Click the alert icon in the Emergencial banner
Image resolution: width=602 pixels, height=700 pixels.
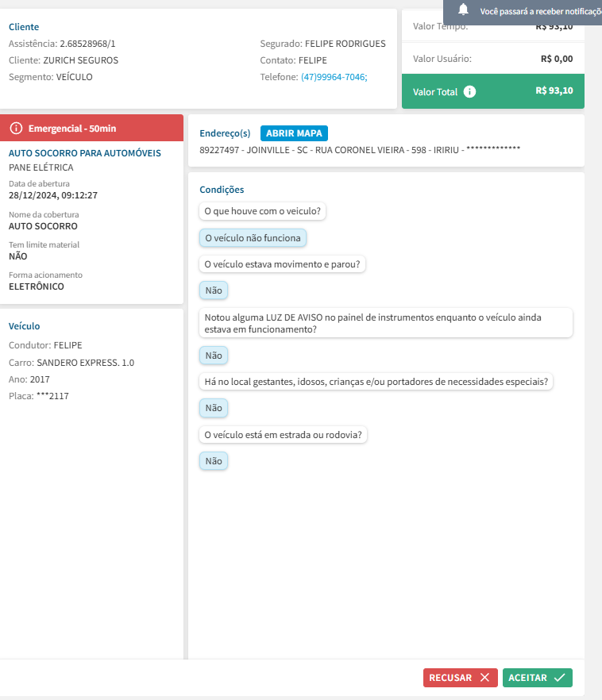(16, 128)
